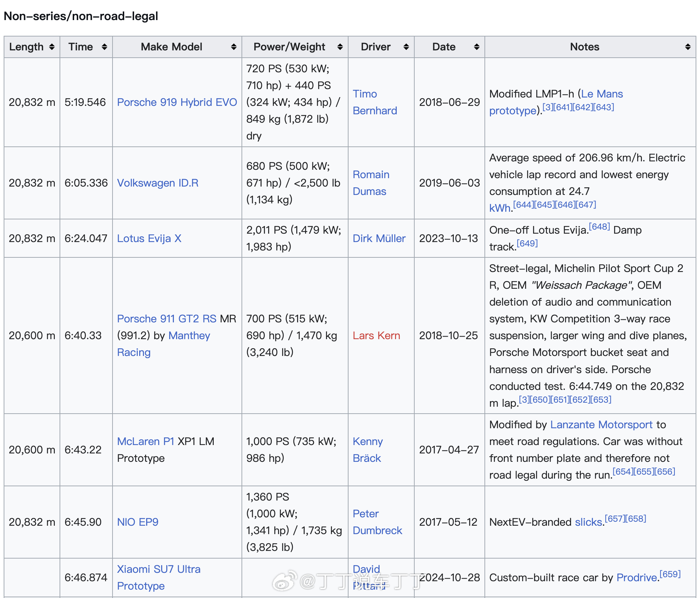This screenshot has width=700, height=598.
Task: Sort table by Driver column arrows
Action: (x=406, y=47)
